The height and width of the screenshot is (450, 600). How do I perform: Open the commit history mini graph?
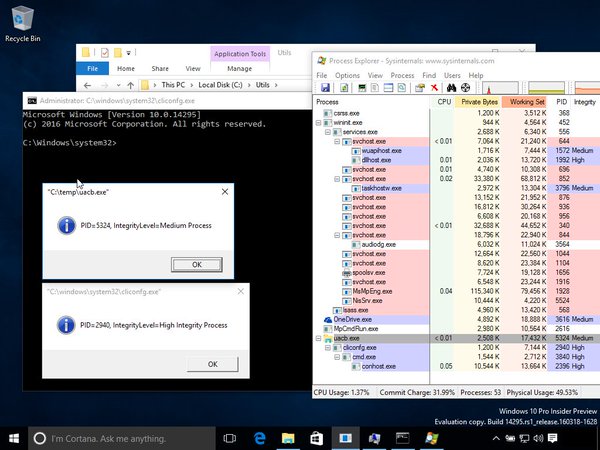546,88
